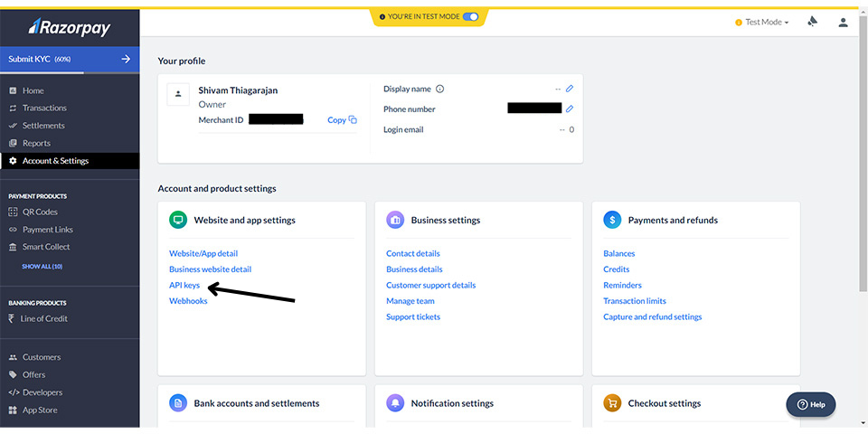Open the user profile icon at top right

pos(844,22)
